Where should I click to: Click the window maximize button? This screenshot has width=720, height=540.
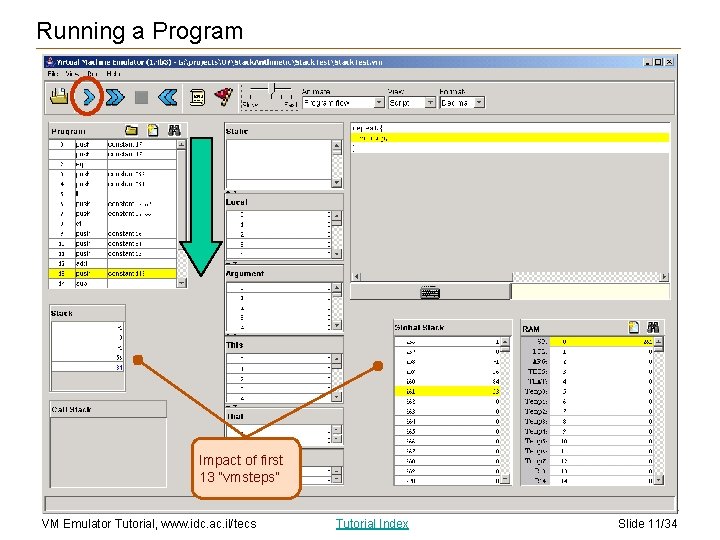[x=658, y=62]
